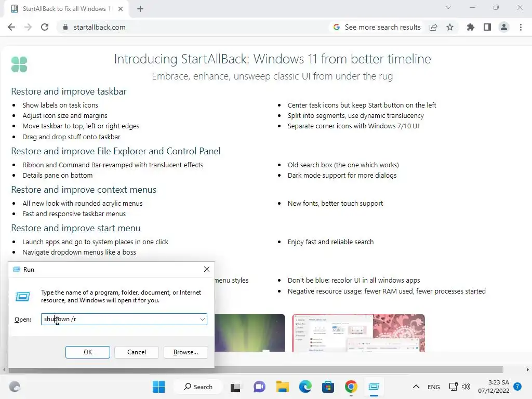The image size is (532, 399).
Task: Click text Show labels on task icons
Action: point(60,105)
